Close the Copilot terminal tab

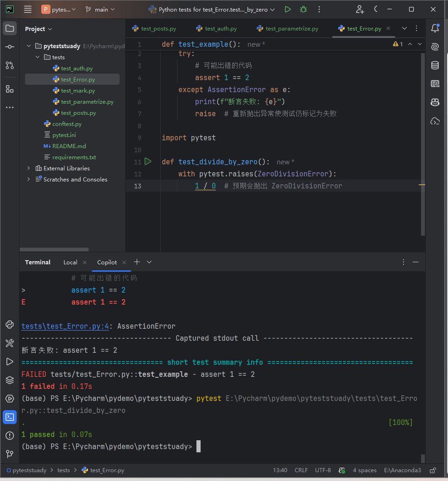[x=124, y=262]
